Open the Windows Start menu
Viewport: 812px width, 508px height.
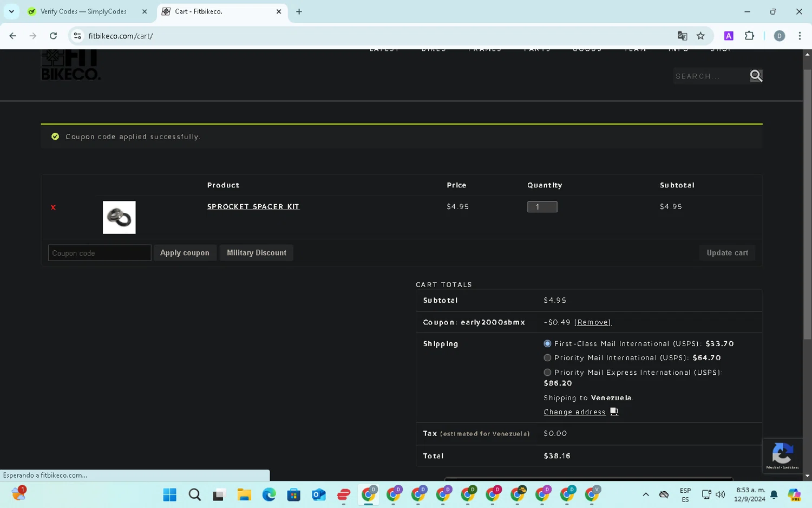(169, 494)
